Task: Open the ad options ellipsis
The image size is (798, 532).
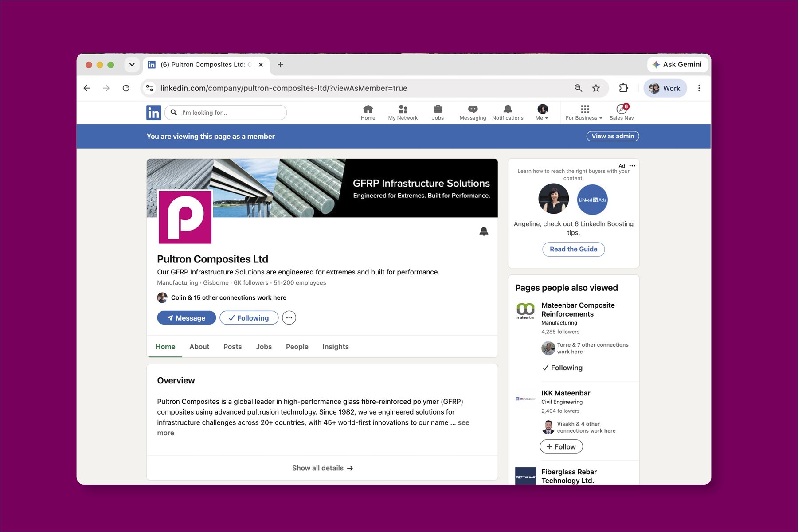Action: click(632, 166)
